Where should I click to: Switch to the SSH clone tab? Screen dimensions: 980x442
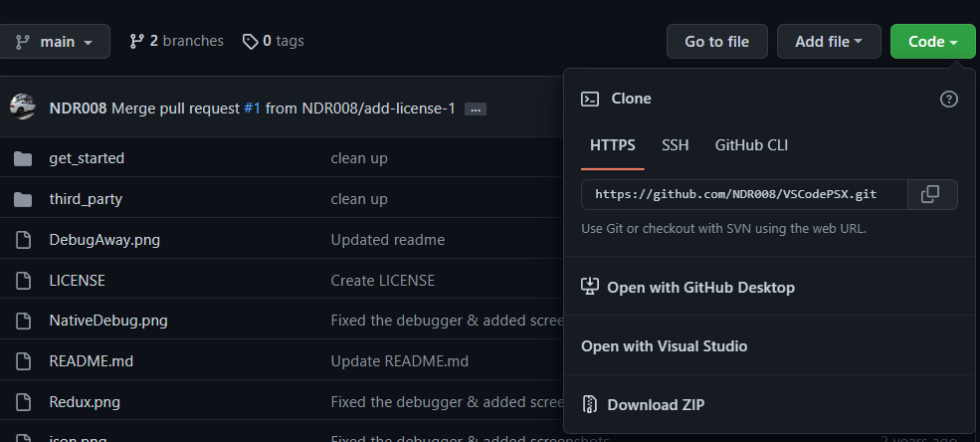point(675,145)
